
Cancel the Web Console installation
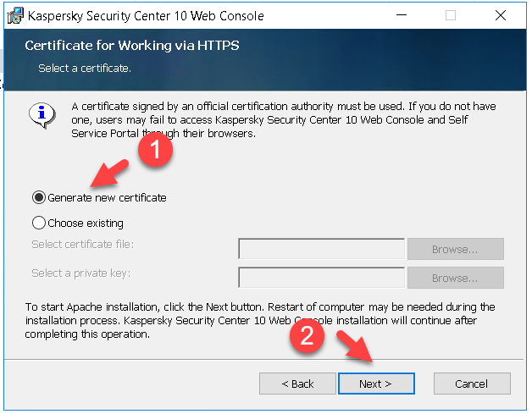click(x=472, y=384)
